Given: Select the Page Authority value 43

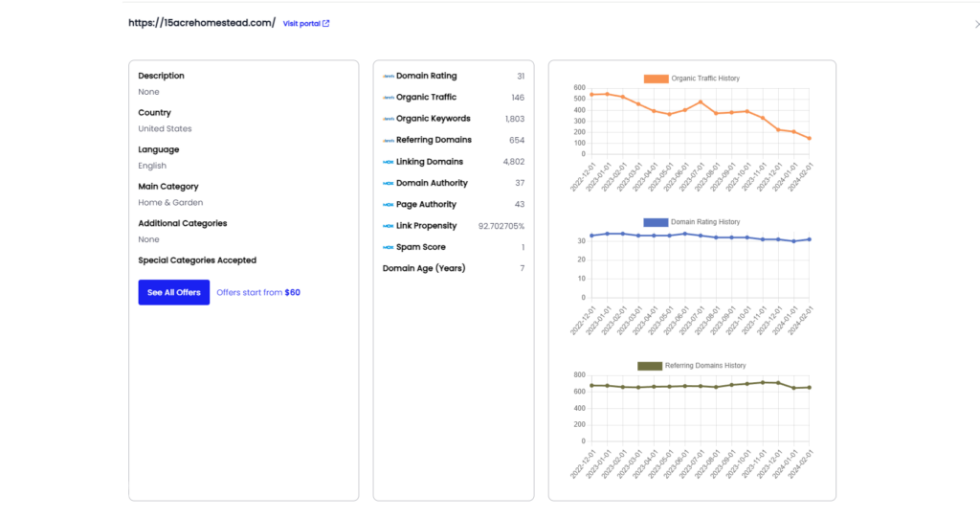Looking at the screenshot, I should [520, 205].
